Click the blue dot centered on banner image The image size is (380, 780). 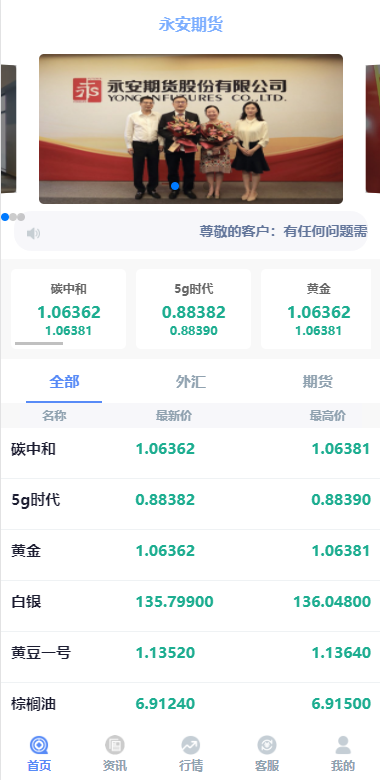click(x=175, y=186)
